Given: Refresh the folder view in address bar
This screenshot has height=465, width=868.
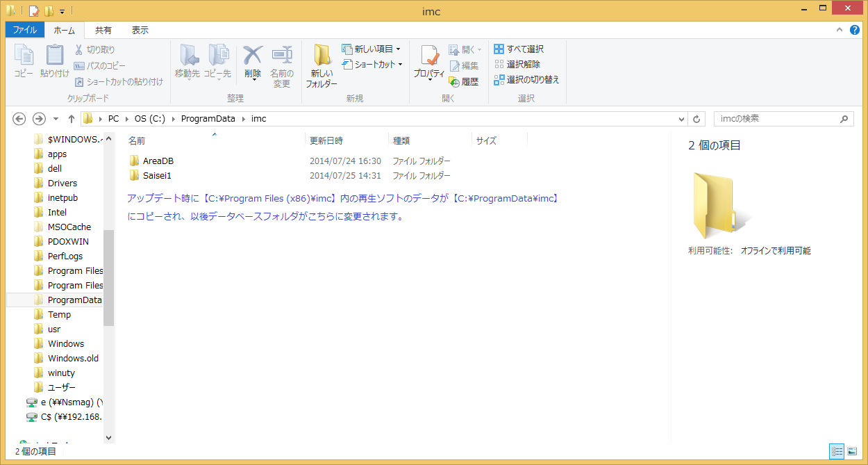Looking at the screenshot, I should click(697, 119).
